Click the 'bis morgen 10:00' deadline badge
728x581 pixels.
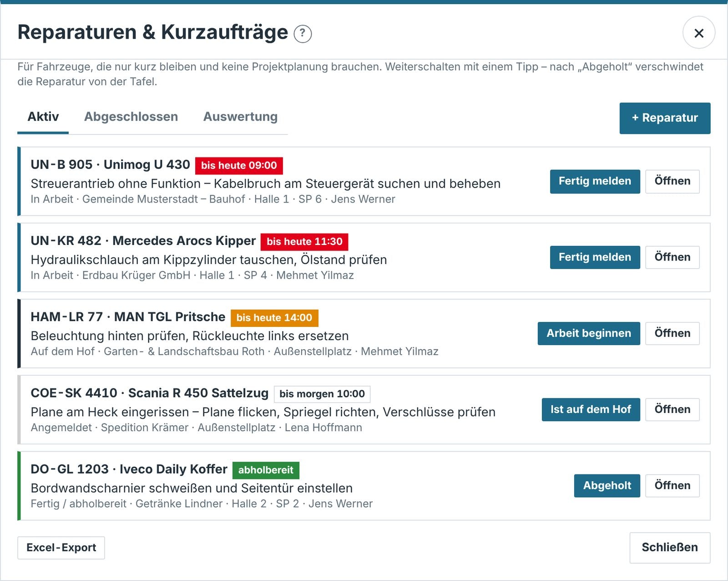tap(322, 394)
